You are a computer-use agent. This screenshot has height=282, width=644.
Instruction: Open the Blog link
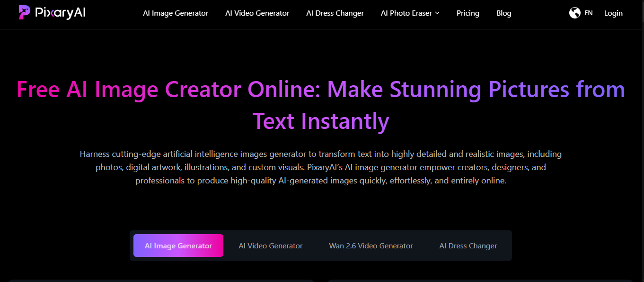(503, 13)
